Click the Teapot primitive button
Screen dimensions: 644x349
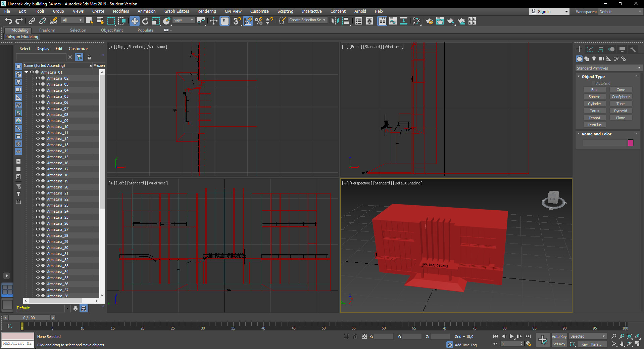coord(594,118)
